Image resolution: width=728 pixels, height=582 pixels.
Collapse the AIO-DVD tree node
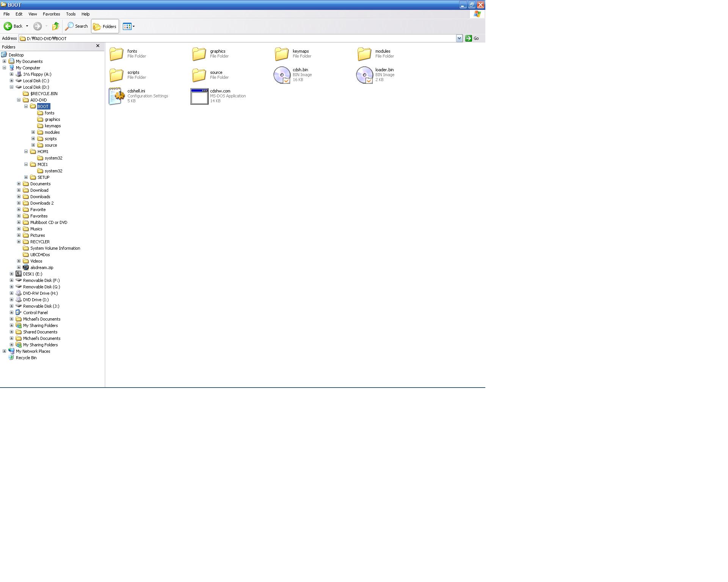[19, 100]
